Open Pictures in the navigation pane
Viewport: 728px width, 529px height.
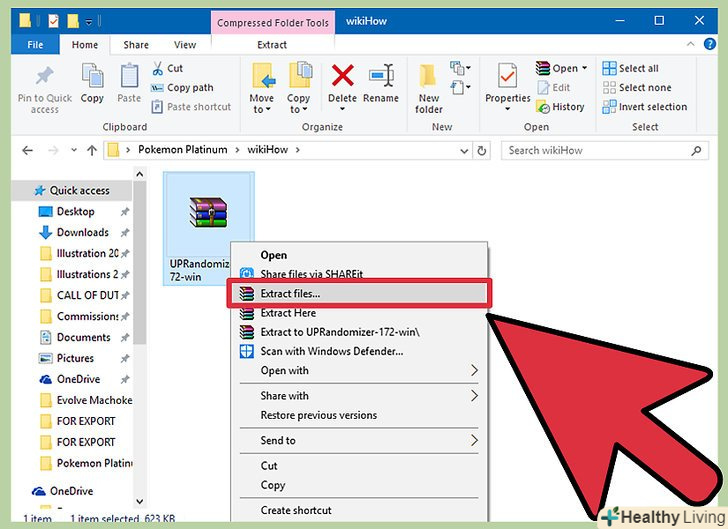click(x=75, y=358)
